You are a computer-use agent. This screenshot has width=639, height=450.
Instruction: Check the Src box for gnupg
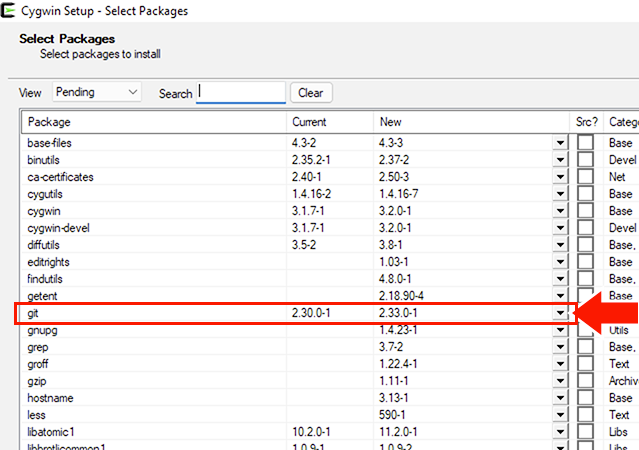pyautogui.click(x=585, y=330)
